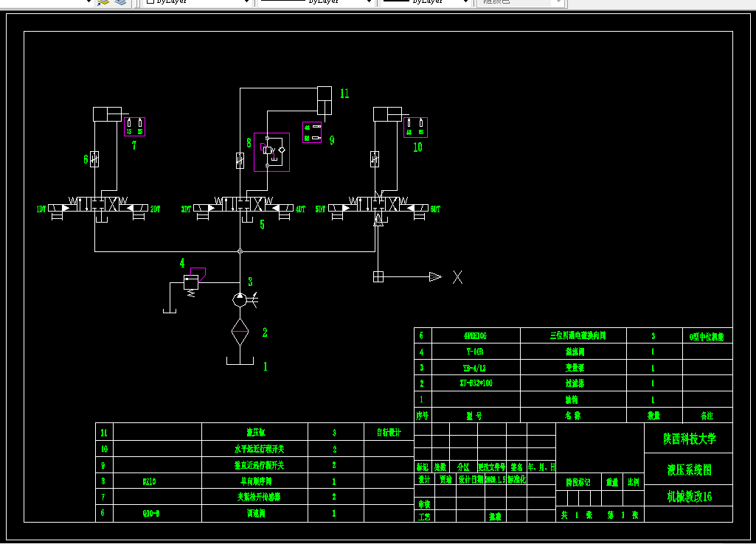Click the 重量 cell
756x544 pixels.
click(612, 482)
